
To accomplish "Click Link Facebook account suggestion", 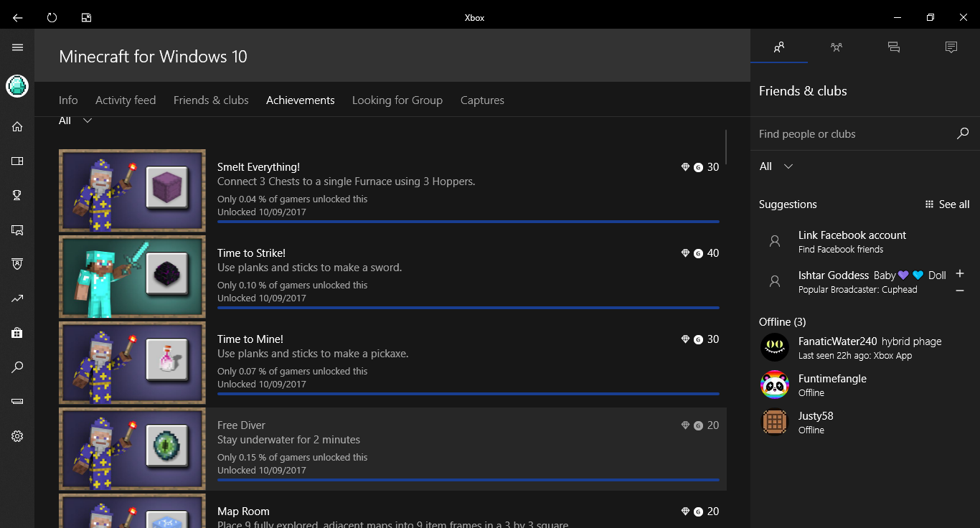I will click(852, 241).
